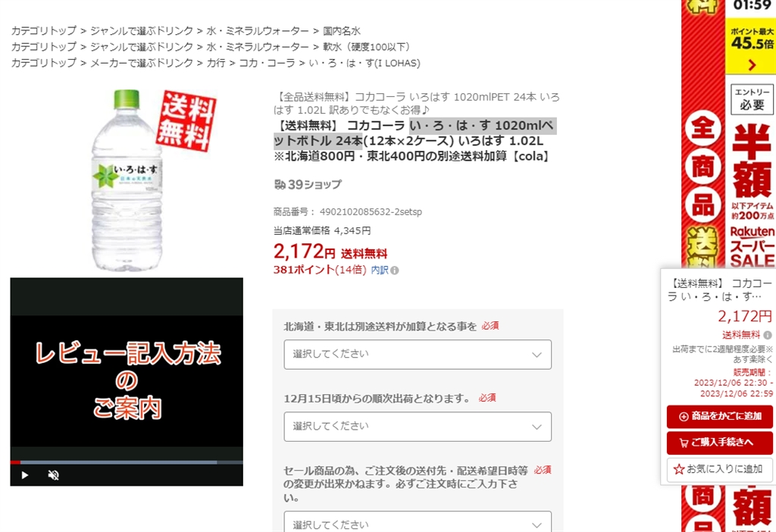776x532 pixels.
Task: Open the Hokkaido/Tohoku shipping fee dropdown
Action: point(418,355)
